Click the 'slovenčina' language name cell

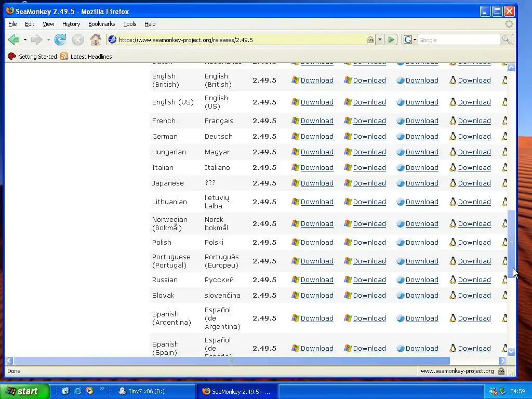[x=222, y=295]
